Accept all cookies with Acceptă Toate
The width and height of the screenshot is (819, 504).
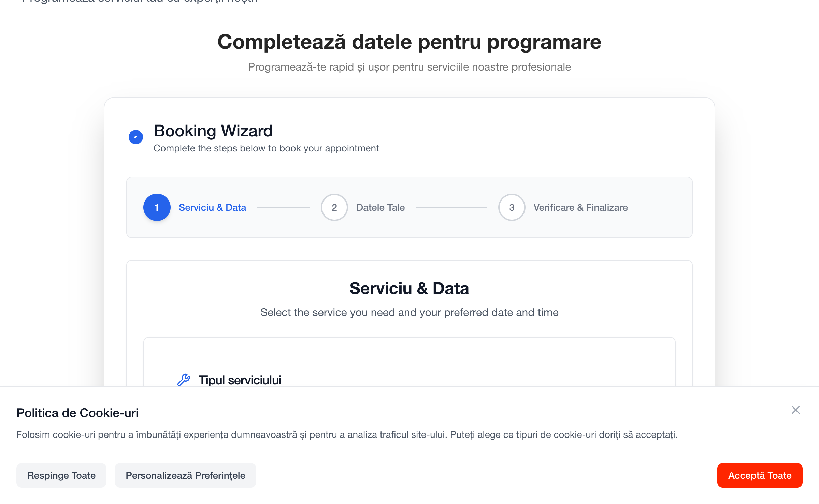tap(760, 475)
